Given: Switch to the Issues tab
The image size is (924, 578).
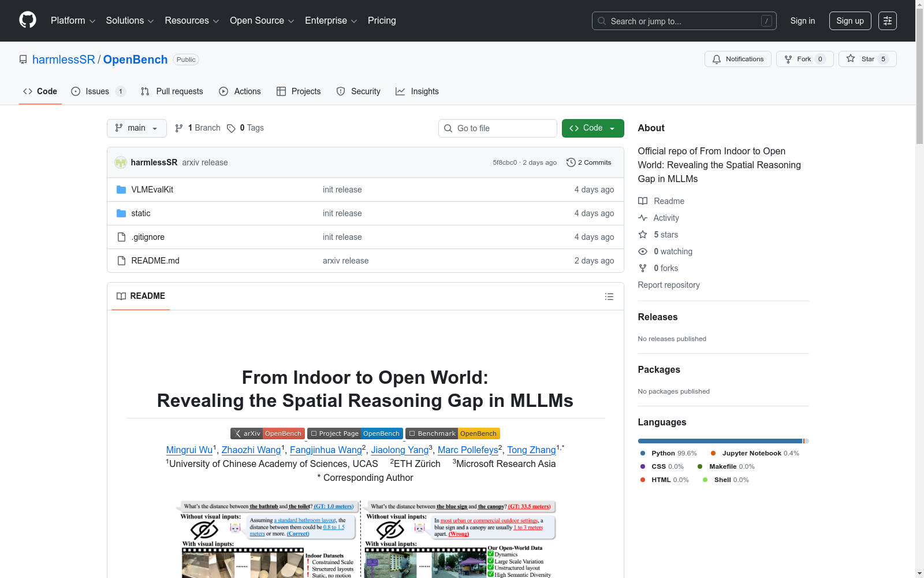Looking at the screenshot, I should point(98,91).
